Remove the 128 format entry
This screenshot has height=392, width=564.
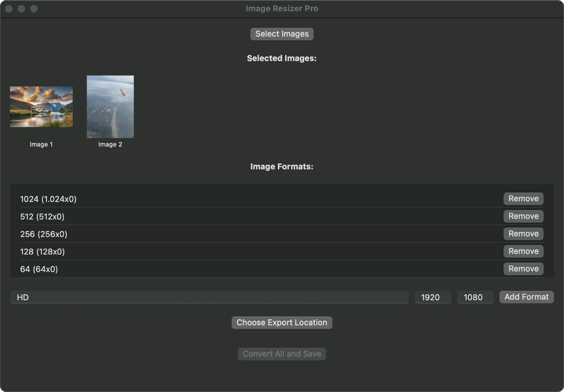[523, 251]
